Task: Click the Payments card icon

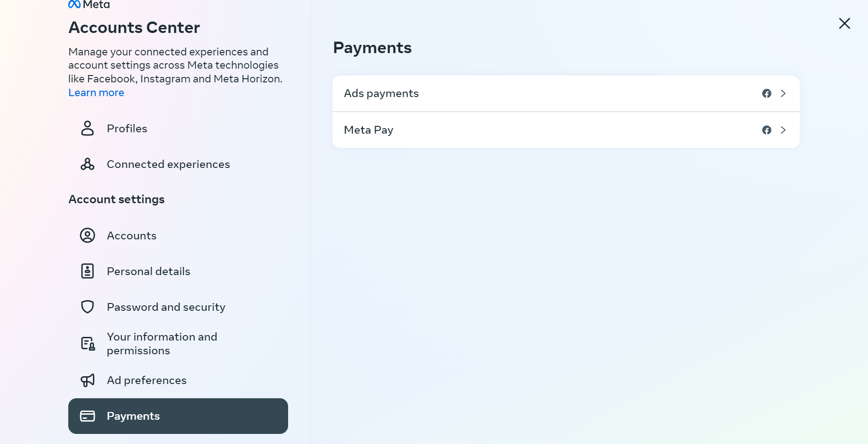Action: 87,416
